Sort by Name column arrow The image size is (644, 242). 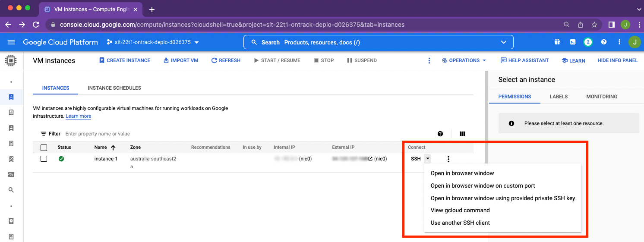pyautogui.click(x=113, y=148)
